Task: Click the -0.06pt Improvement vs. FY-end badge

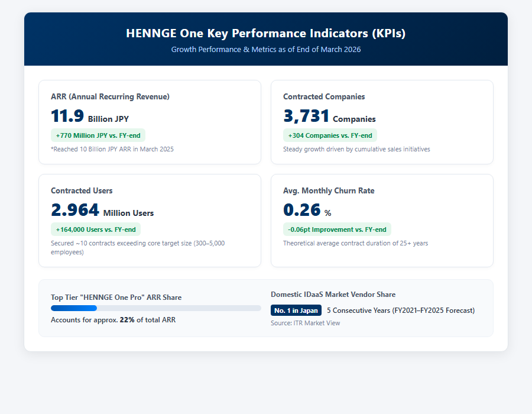Action: (x=338, y=229)
